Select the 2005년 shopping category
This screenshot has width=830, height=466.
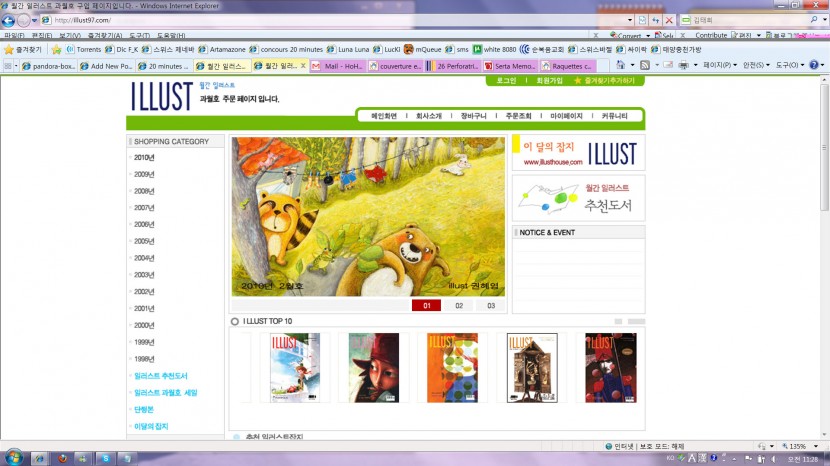pos(144,241)
